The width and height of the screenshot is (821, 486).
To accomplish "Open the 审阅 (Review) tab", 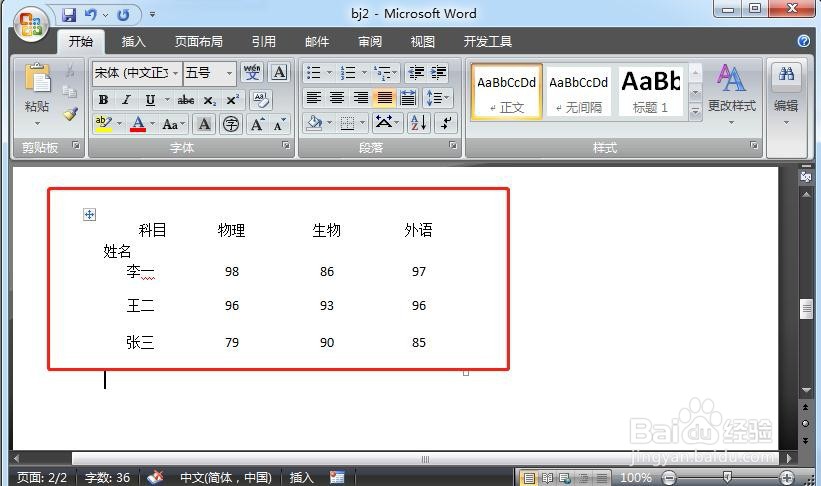I will (370, 41).
